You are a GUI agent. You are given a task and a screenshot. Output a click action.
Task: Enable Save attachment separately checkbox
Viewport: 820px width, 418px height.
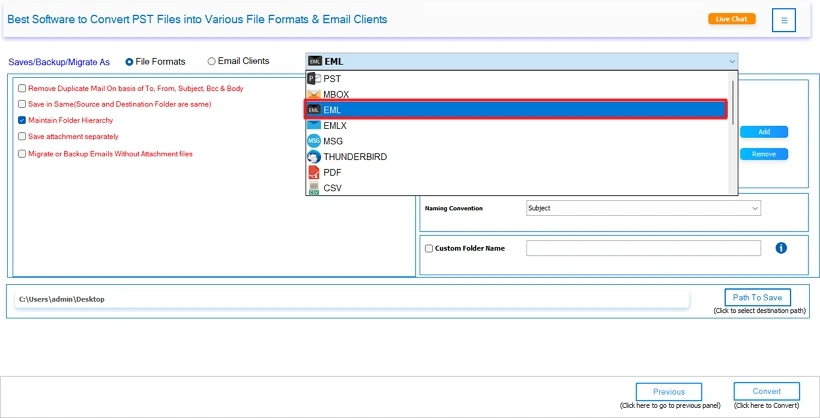click(x=22, y=137)
